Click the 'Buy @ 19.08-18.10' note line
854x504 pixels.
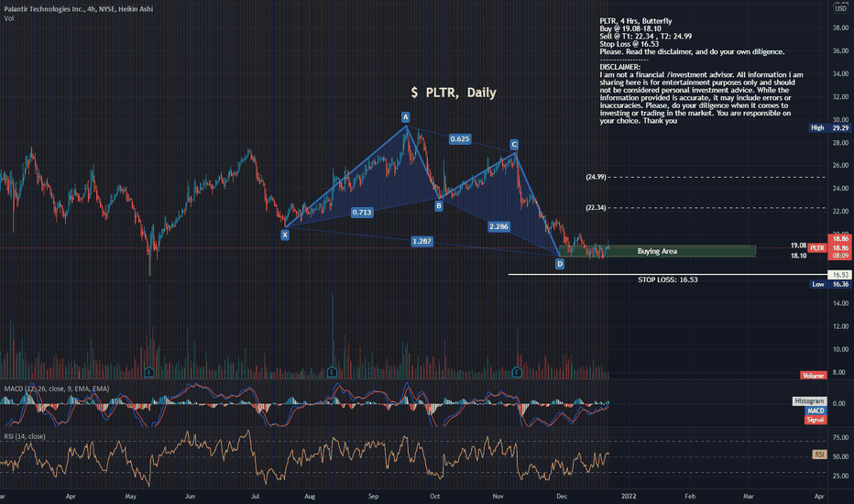[630, 29]
